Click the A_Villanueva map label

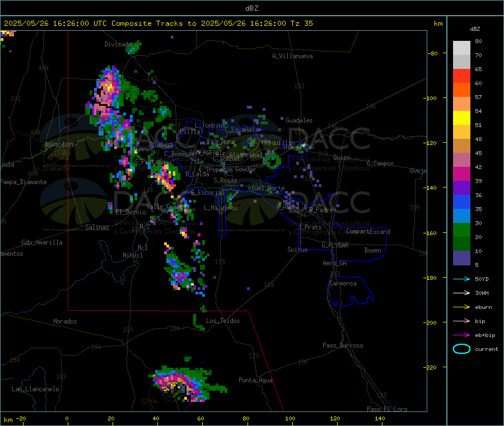click(x=292, y=56)
